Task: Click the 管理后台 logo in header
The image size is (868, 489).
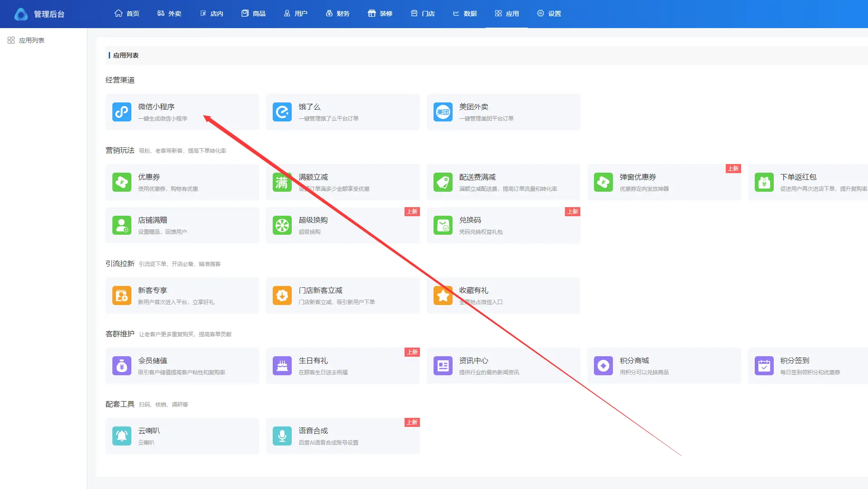Action: click(x=39, y=14)
